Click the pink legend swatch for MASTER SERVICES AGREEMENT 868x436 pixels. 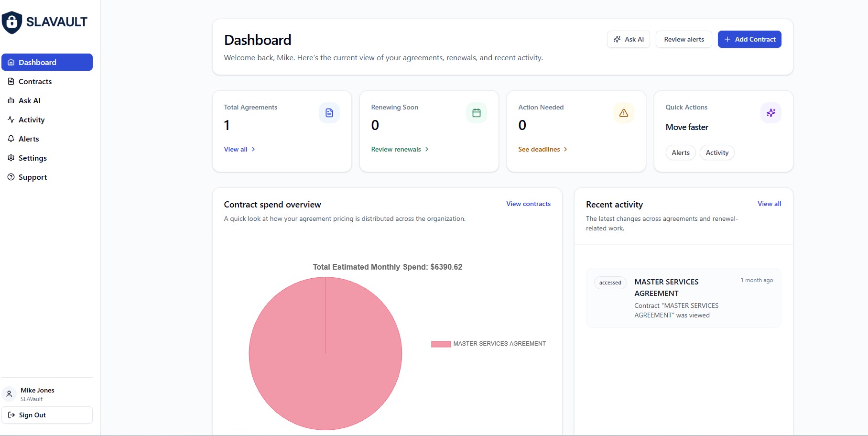click(x=441, y=344)
